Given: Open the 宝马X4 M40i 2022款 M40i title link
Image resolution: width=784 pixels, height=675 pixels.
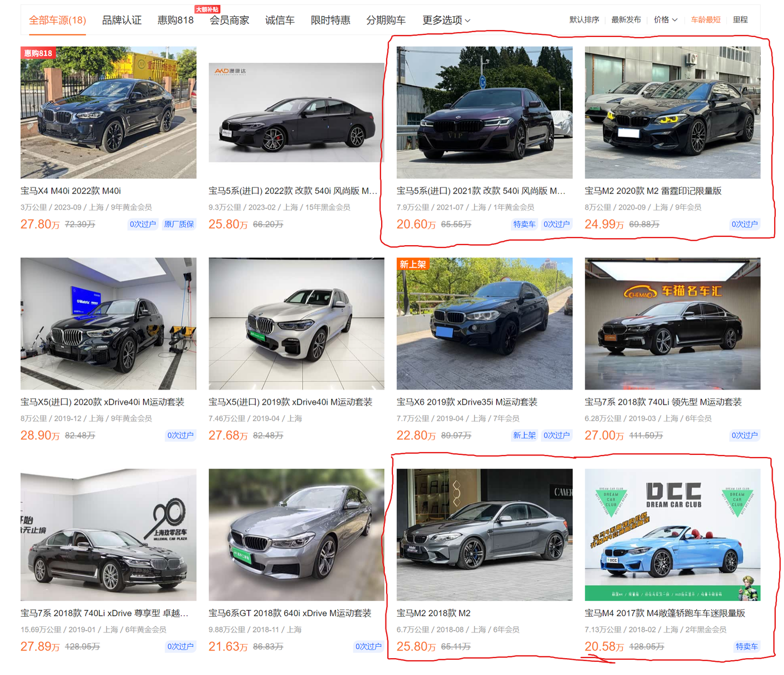Looking at the screenshot, I should pos(71,191).
